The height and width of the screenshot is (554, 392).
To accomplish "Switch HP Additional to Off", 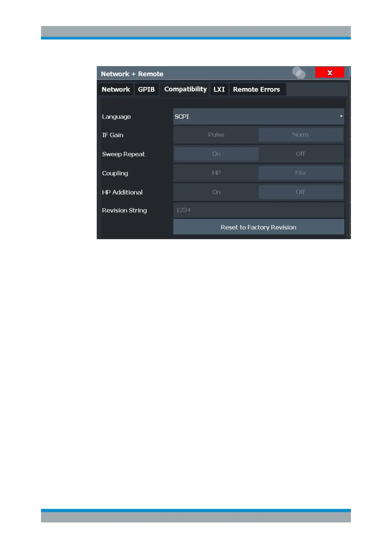I will [x=301, y=192].
